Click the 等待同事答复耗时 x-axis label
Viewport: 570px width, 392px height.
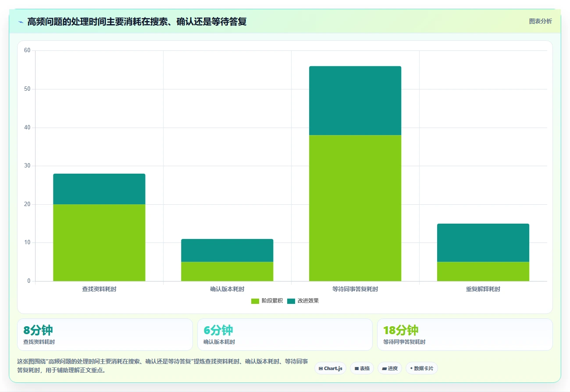[355, 289]
